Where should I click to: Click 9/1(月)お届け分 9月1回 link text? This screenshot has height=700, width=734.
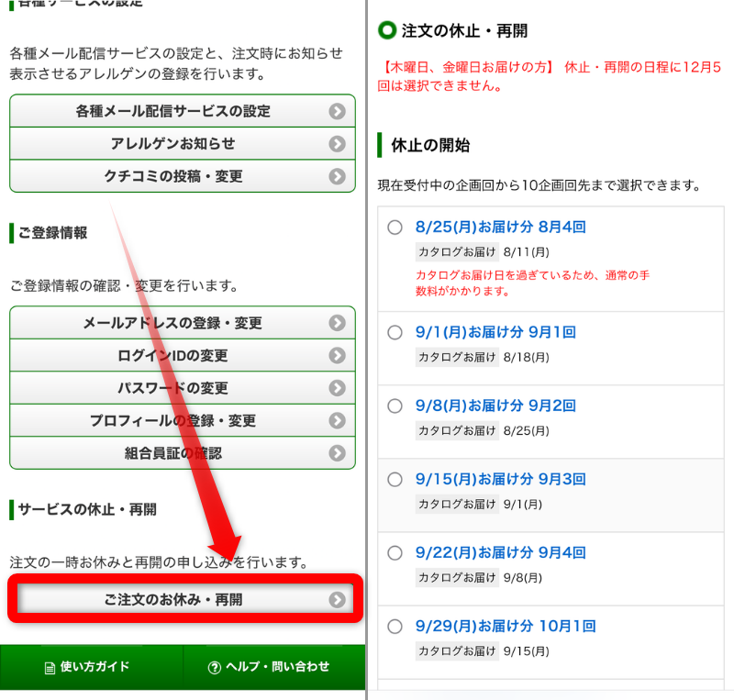[495, 332]
